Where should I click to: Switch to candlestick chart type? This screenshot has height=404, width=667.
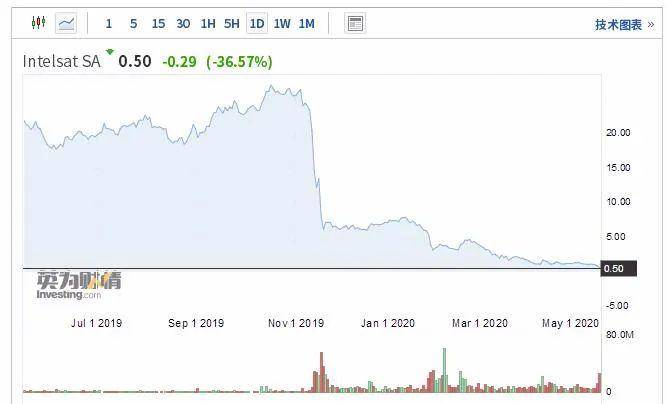[x=39, y=23]
